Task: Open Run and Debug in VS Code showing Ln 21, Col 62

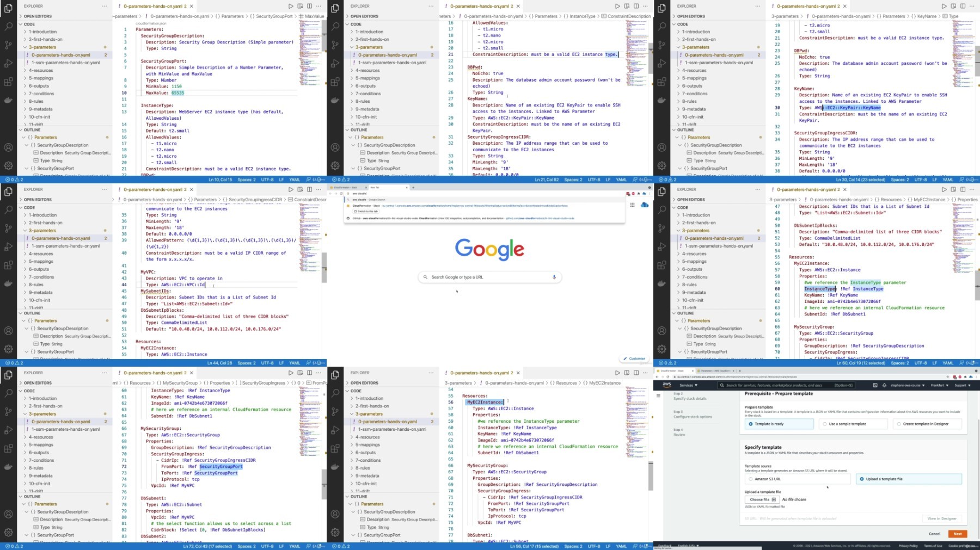Action: (335, 63)
